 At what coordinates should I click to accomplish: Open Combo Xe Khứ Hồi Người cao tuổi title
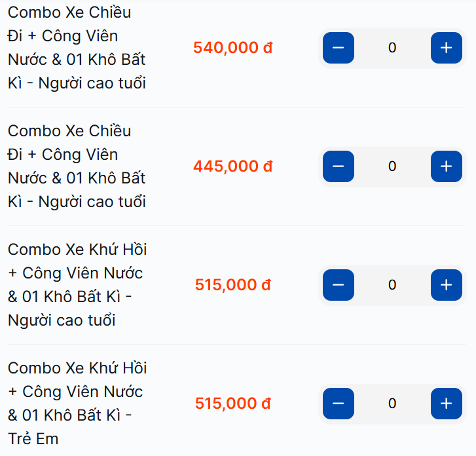77,285
